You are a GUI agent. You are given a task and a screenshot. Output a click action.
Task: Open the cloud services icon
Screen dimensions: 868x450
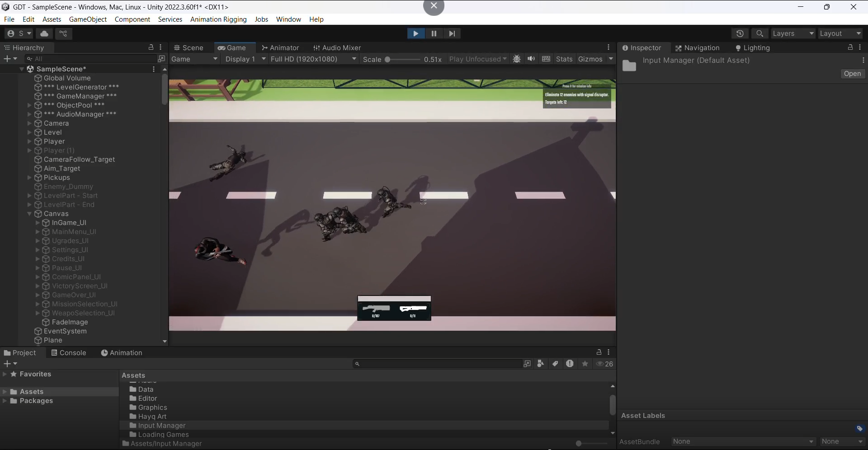click(44, 33)
